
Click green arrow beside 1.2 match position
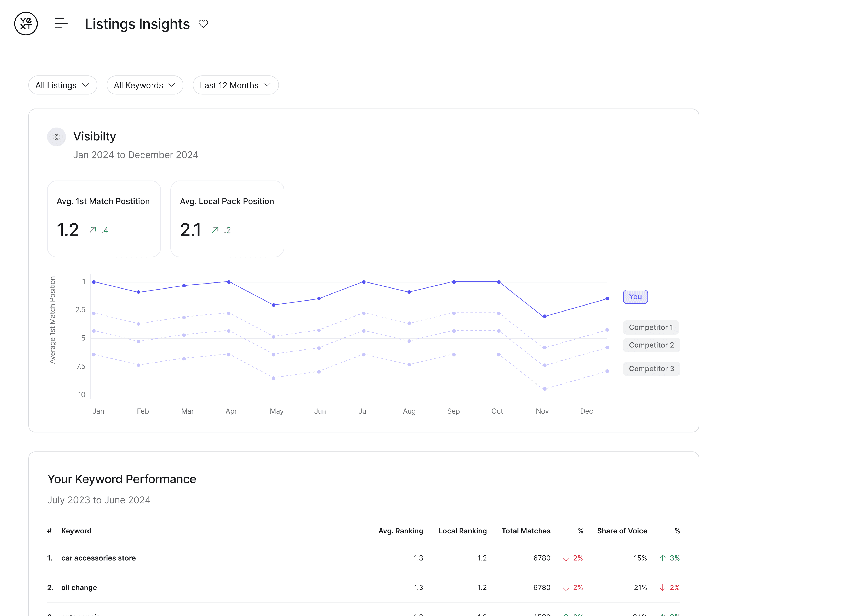92,230
